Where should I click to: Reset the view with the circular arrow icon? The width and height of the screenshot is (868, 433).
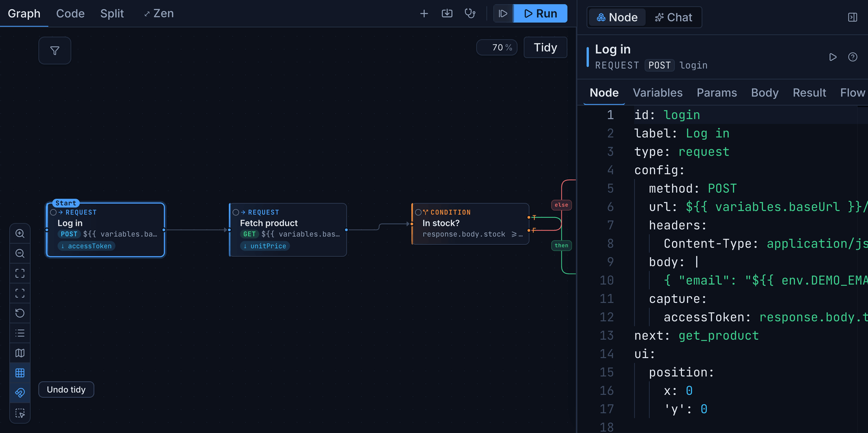20,313
